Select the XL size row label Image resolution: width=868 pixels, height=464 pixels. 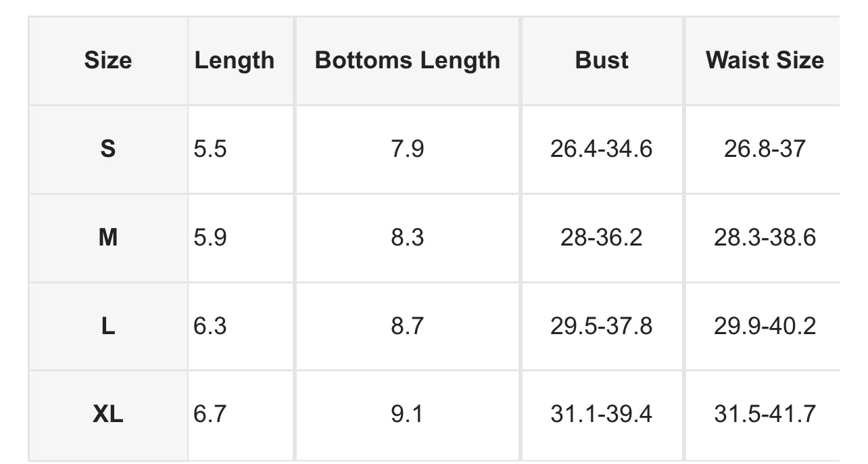click(108, 414)
